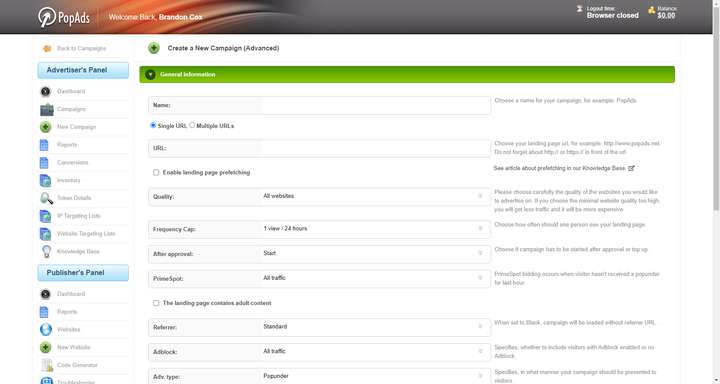The width and height of the screenshot is (720, 384).
Task: Open the PrimeSpot dropdown
Action: point(319,279)
